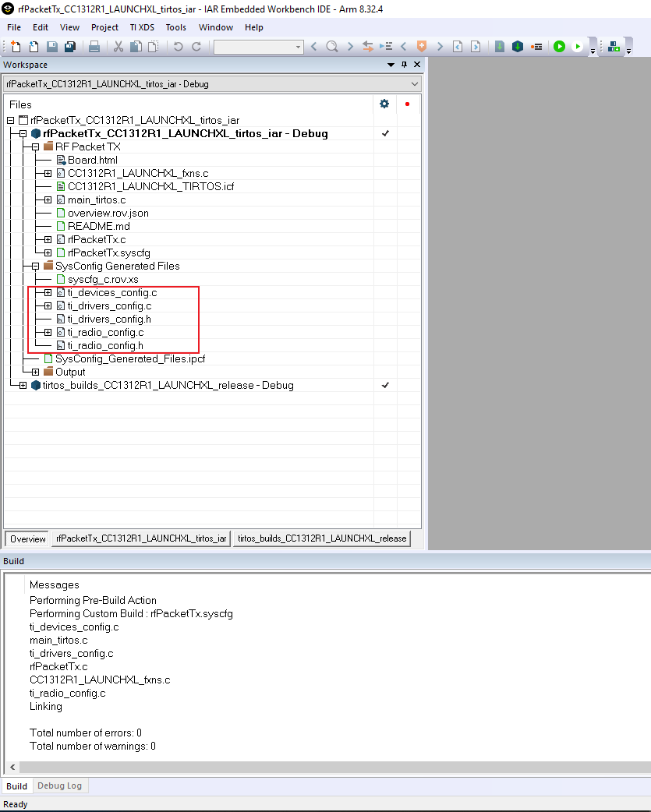Screen dimensions: 651x812
Task: Collapse the SysConfig Generated Files folder
Action: click(34, 265)
